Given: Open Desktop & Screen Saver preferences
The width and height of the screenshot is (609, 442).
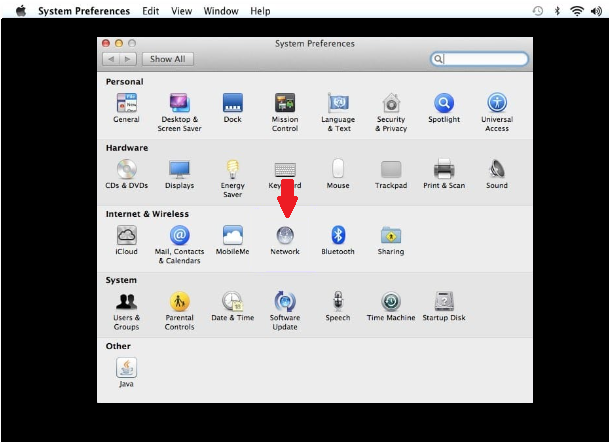Looking at the screenshot, I should click(x=180, y=103).
